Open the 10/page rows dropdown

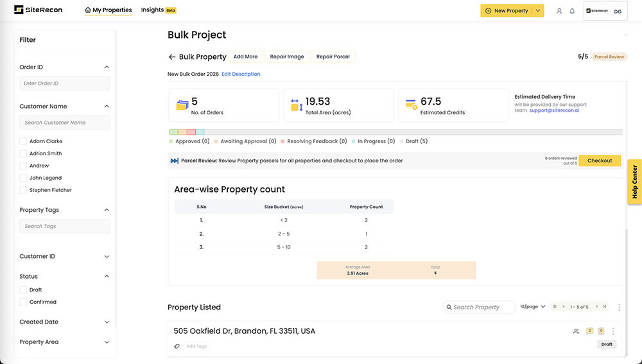(533, 307)
